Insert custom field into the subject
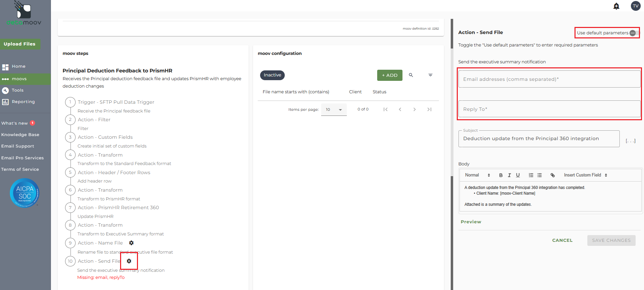 (x=631, y=141)
